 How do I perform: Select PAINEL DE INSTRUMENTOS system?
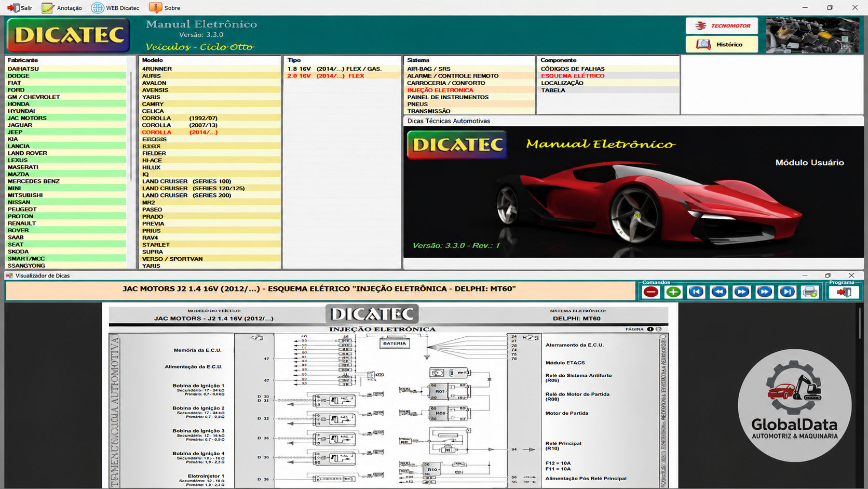[x=470, y=97]
